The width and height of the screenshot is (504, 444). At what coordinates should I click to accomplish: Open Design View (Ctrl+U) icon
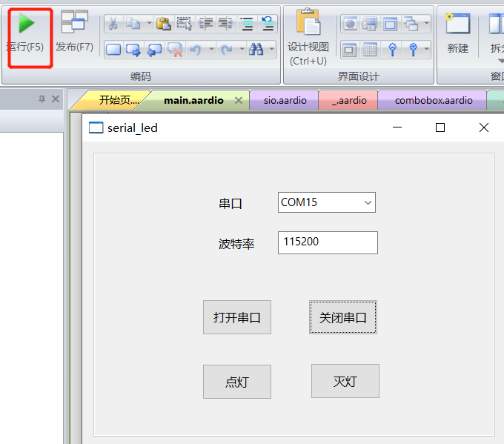click(308, 21)
